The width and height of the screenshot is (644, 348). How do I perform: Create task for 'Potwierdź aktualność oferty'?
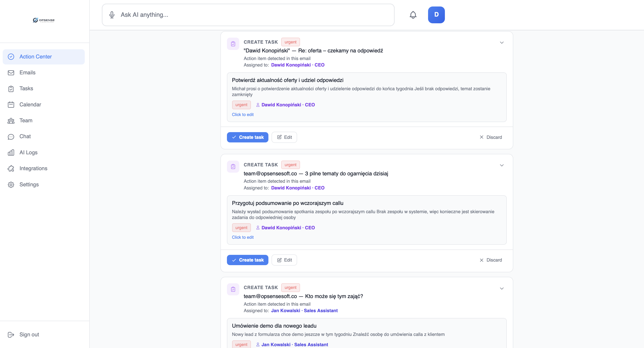[248, 137]
